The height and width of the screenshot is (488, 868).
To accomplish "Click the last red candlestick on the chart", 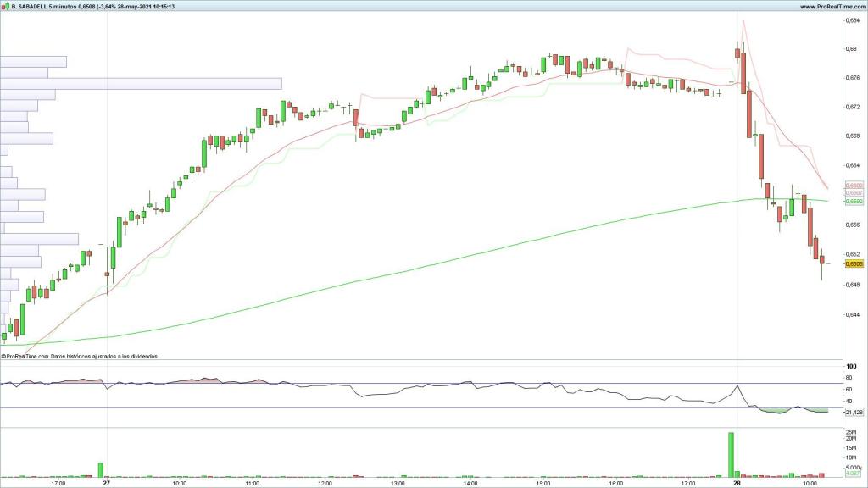I will point(821,258).
